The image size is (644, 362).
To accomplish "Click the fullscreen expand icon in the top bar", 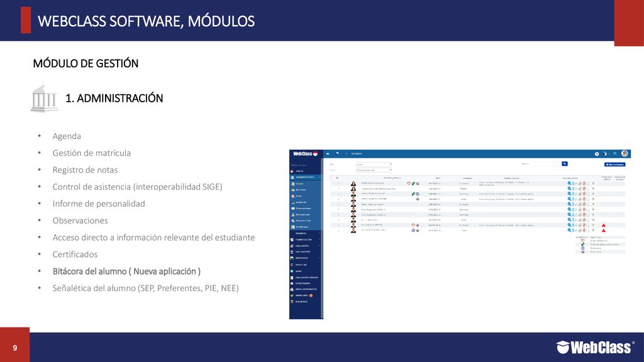I will 615,153.
